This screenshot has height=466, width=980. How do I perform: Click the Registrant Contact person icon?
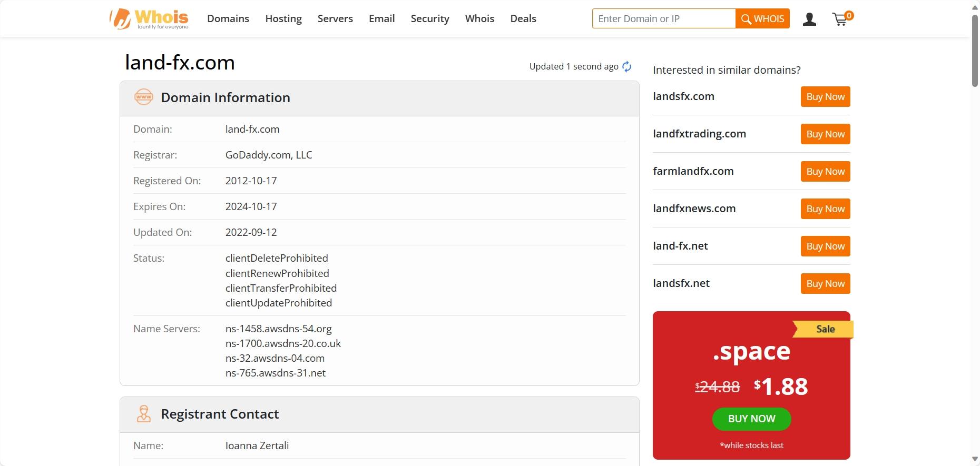pyautogui.click(x=144, y=414)
